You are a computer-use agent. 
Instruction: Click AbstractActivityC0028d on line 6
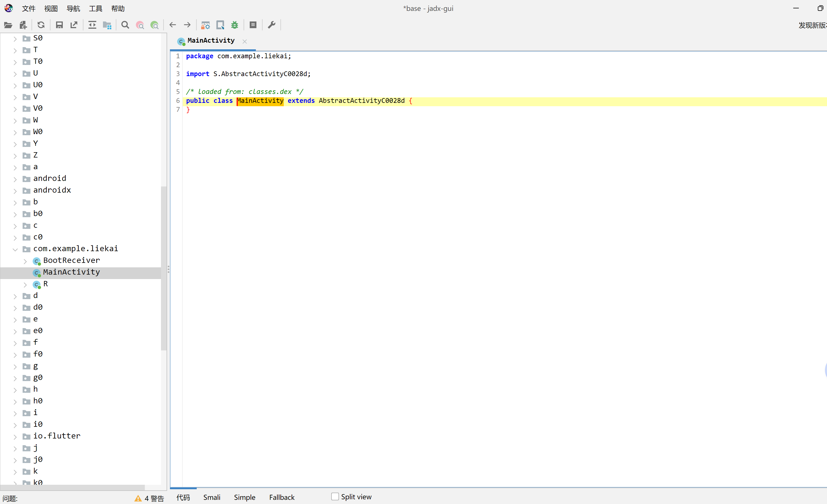[x=362, y=101]
